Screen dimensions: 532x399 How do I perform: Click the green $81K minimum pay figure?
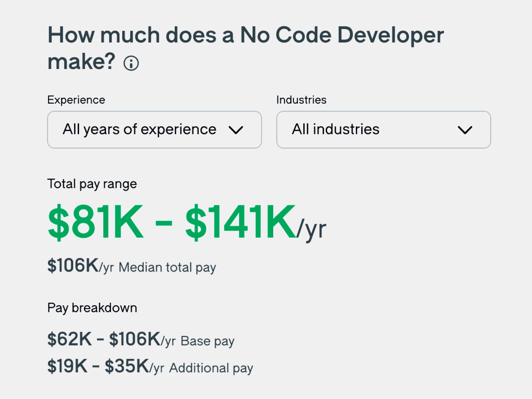95,222
